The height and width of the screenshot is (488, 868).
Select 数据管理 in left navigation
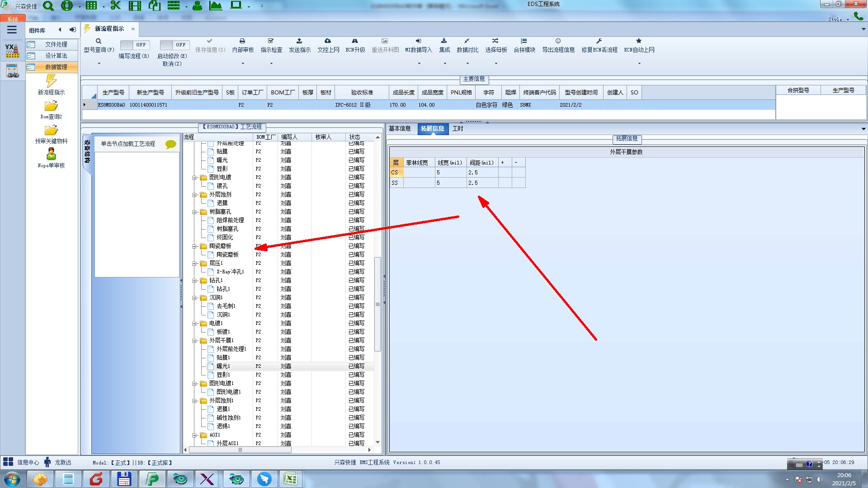(56, 67)
